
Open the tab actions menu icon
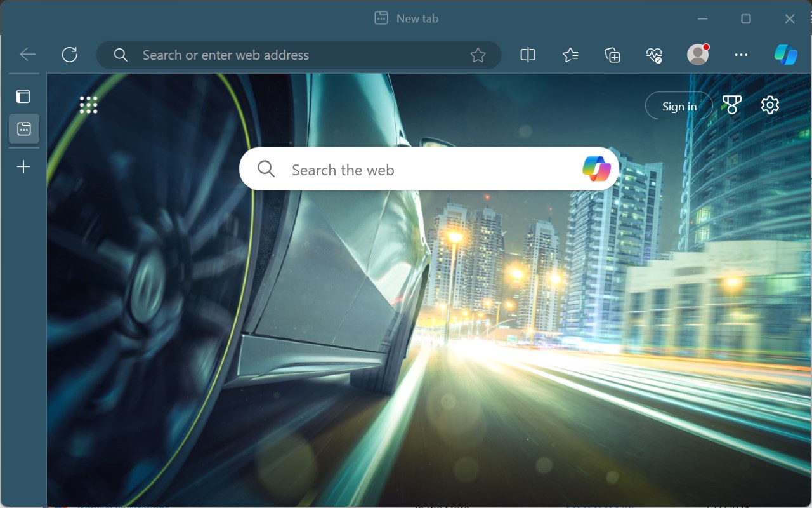pos(23,97)
